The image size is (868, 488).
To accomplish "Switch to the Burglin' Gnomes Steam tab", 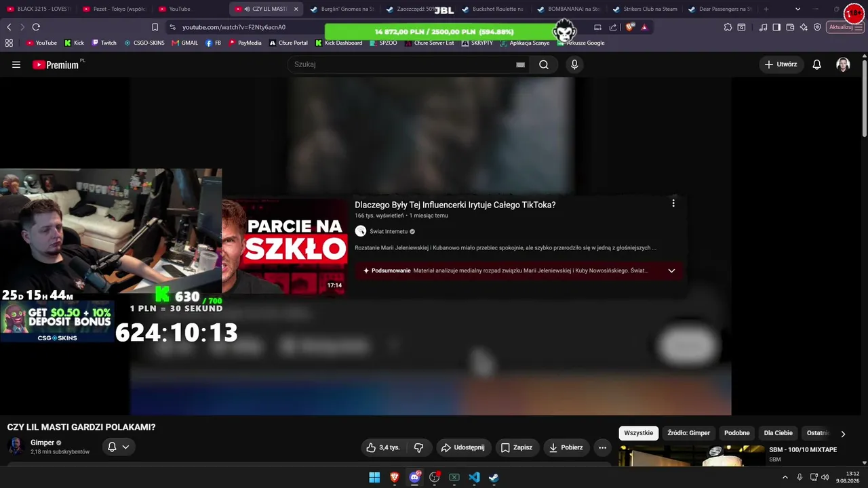I will pyautogui.click(x=342, y=9).
